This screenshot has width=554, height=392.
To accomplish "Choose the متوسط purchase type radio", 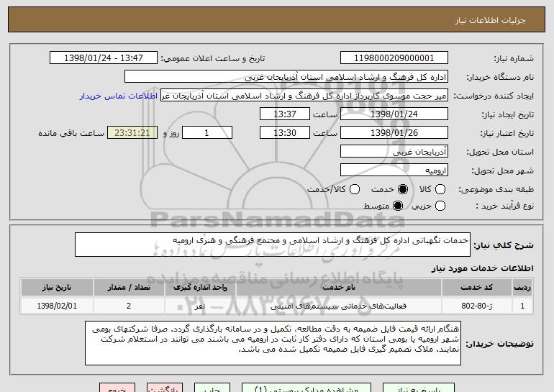I will tap(398, 206).
